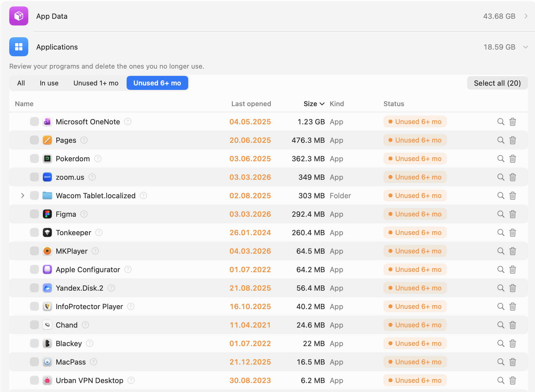Screen dimensions: 535x392
Task: Click the trash icon for Yandex.Disk.2
Action: (x=513, y=288)
